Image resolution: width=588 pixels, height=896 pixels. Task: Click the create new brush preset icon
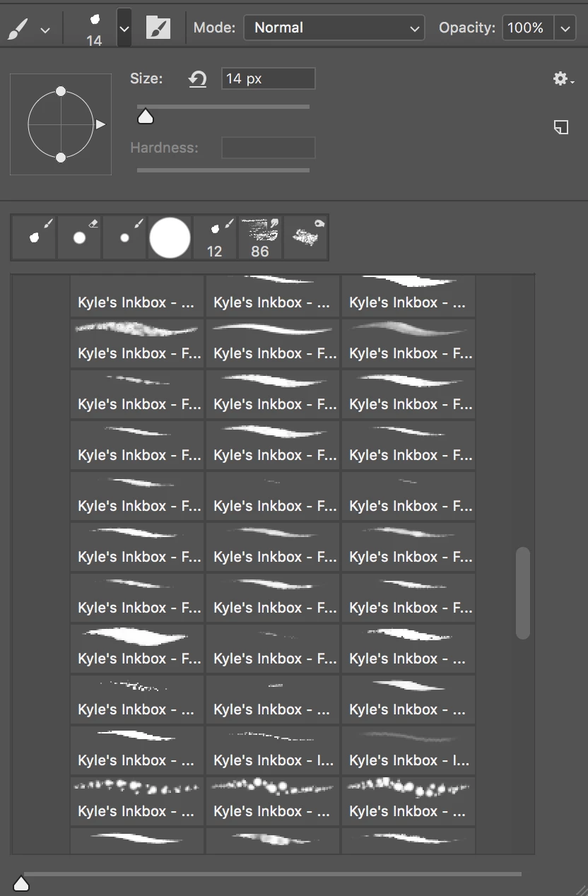561,127
